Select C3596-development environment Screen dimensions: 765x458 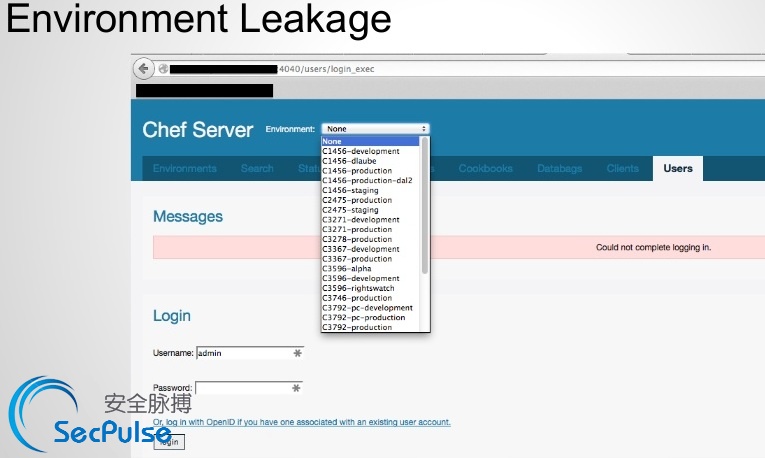point(370,278)
